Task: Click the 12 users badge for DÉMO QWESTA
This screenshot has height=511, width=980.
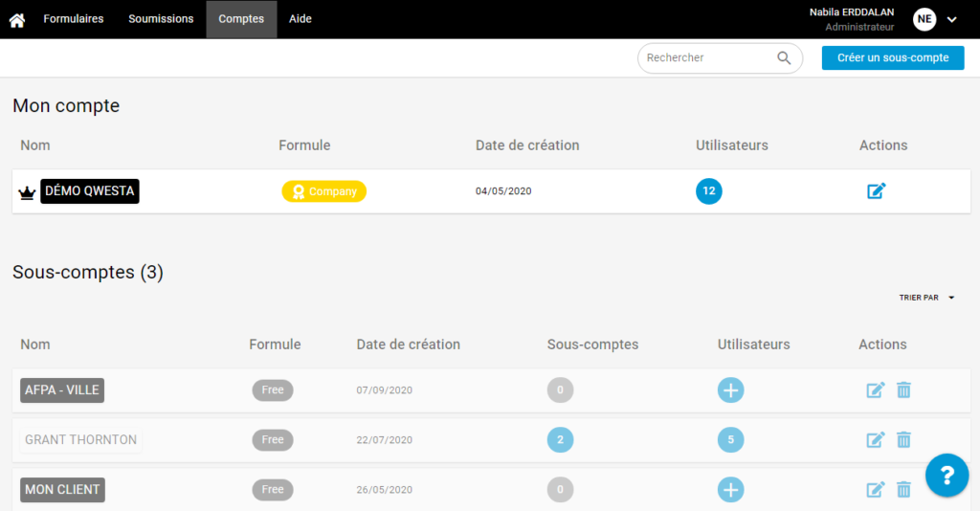Action: pyautogui.click(x=709, y=191)
